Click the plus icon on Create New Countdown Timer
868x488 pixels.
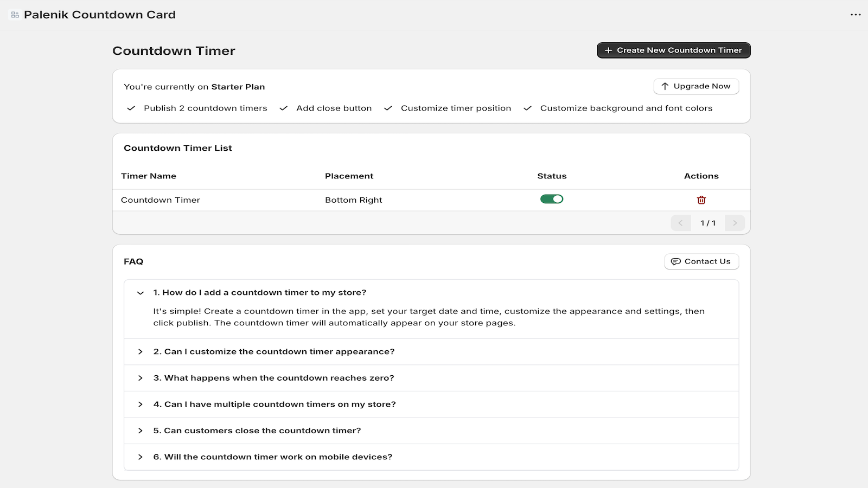tap(609, 50)
